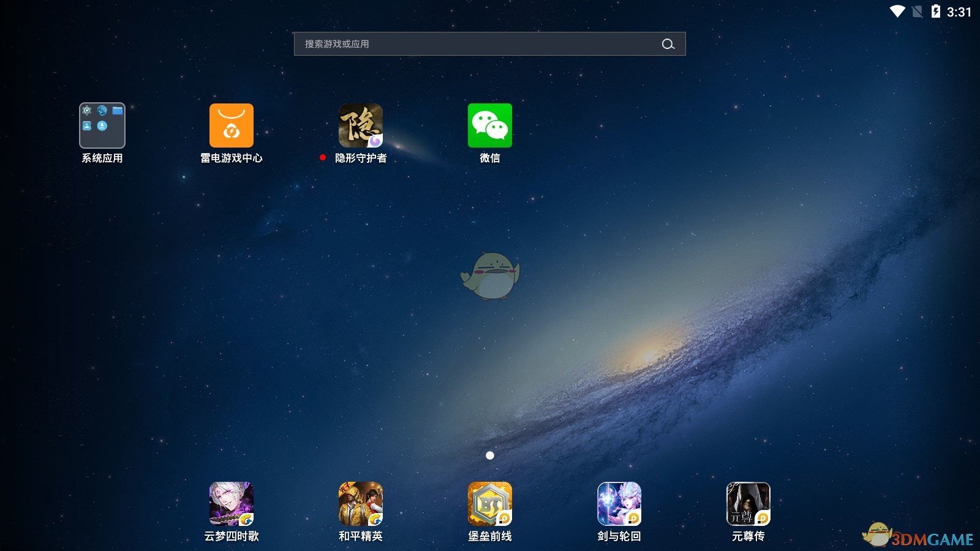Open 隐形守护者 with the red notification badge

360,125
